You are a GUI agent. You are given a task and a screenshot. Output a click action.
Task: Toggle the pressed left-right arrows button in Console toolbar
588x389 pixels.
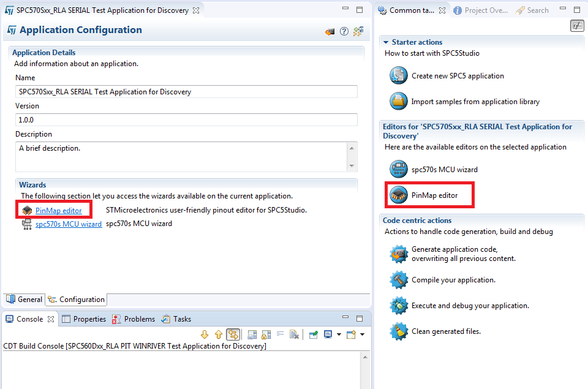[x=233, y=334]
